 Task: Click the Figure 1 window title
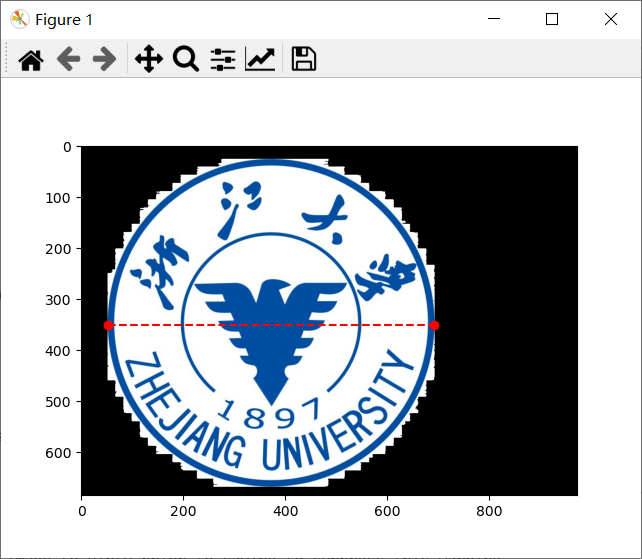tap(64, 20)
